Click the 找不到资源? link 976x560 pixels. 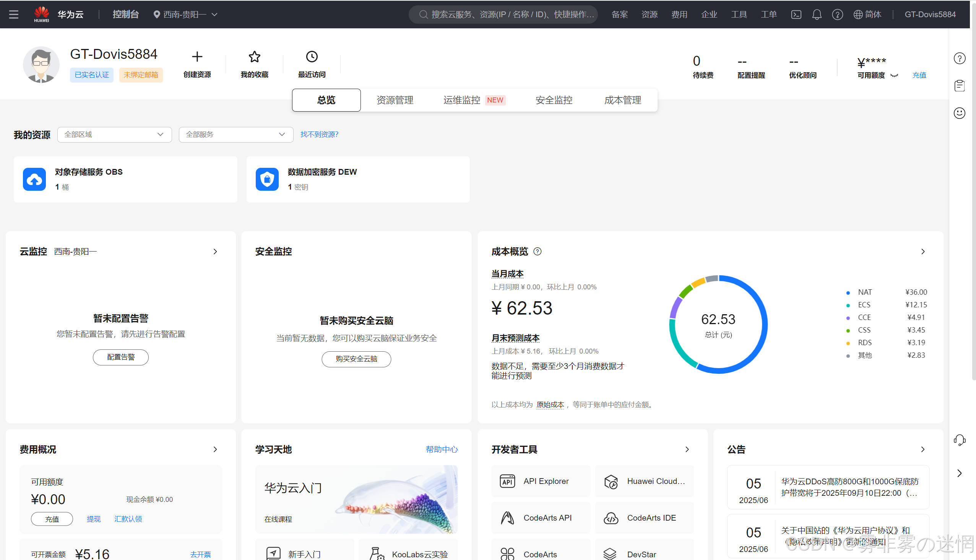[x=320, y=135]
